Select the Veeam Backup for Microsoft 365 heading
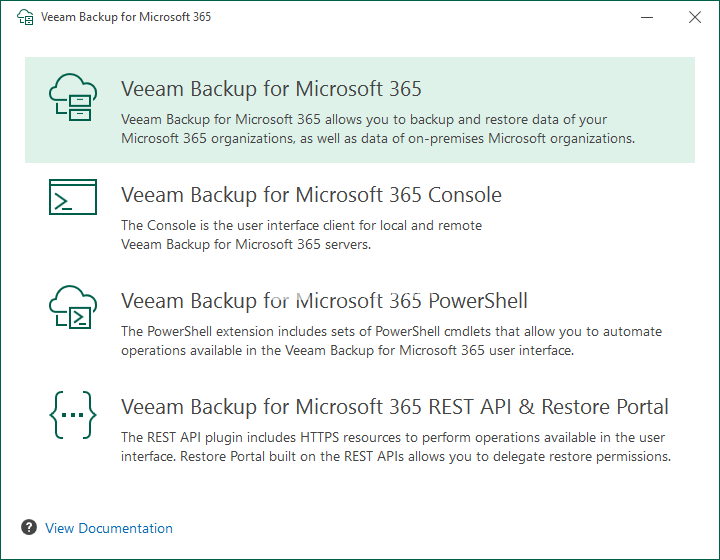 pyautogui.click(x=271, y=88)
